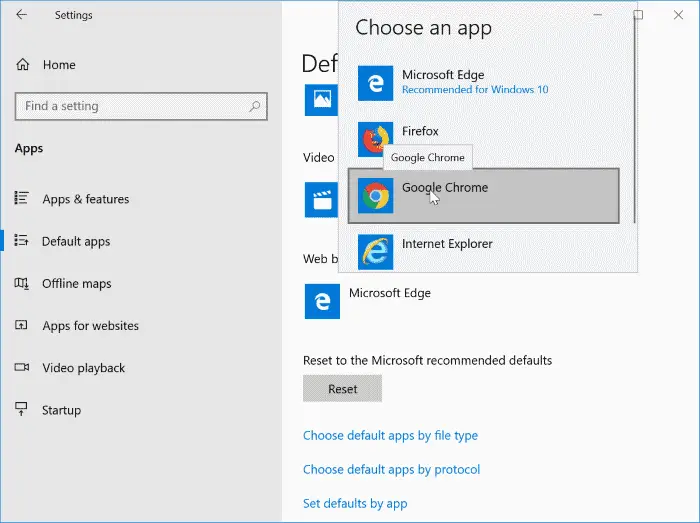Click the Startup monitor icon
This screenshot has height=523, width=700.
pyautogui.click(x=21, y=409)
